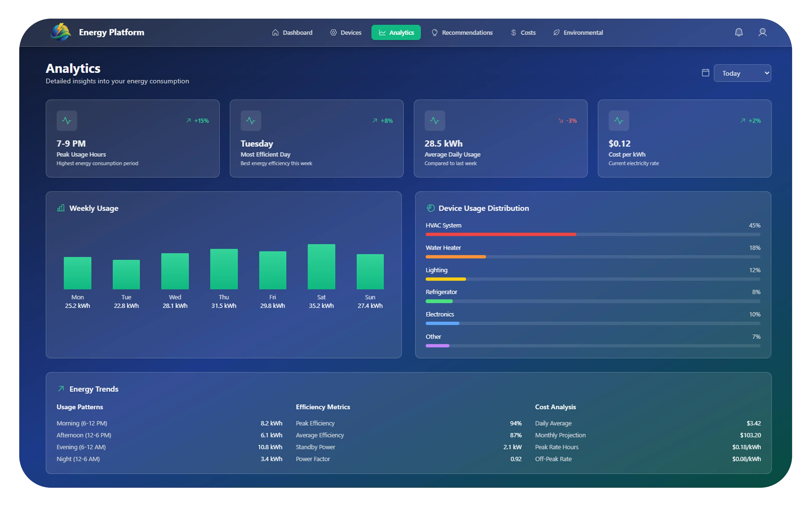
Task: Select the Tuesday bar in Weekly Usage
Action: (x=126, y=274)
